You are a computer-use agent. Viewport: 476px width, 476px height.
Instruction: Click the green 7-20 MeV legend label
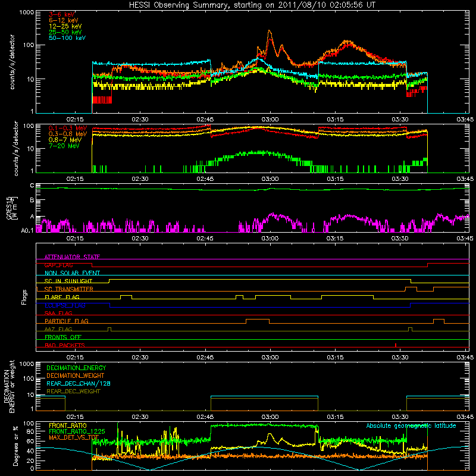pos(64,146)
